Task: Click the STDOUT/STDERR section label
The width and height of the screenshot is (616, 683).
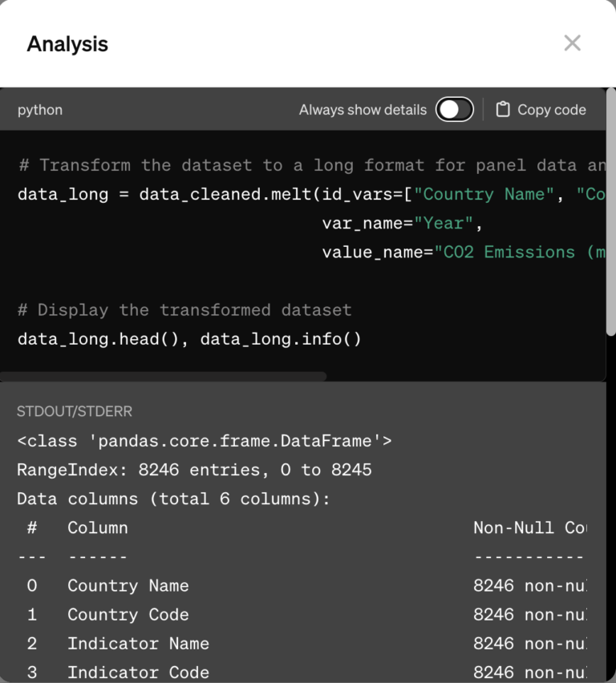Action: tap(75, 411)
